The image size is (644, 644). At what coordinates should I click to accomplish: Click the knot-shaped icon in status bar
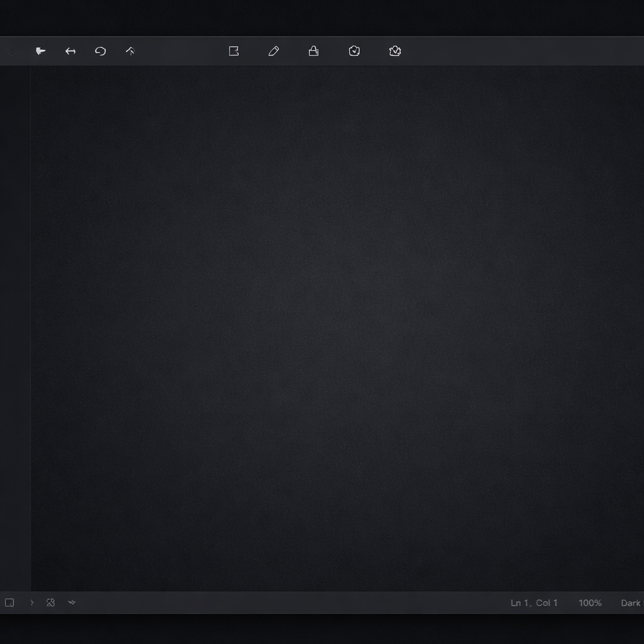click(51, 602)
